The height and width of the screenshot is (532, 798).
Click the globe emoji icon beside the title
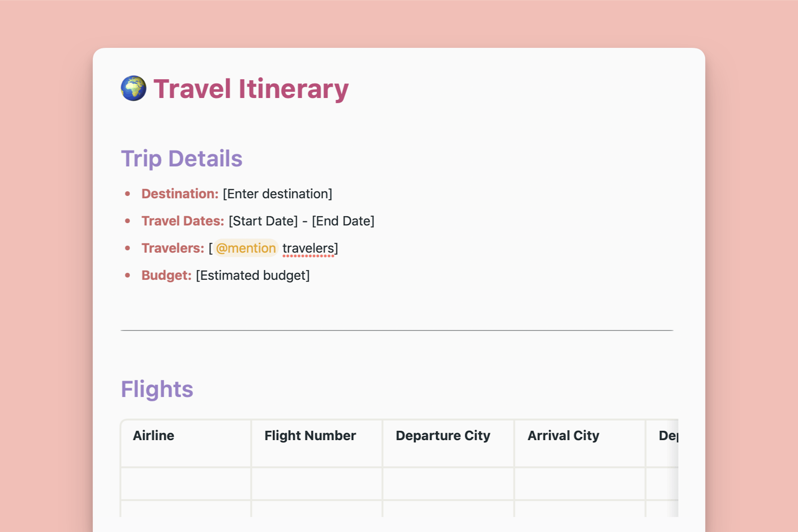click(133, 88)
